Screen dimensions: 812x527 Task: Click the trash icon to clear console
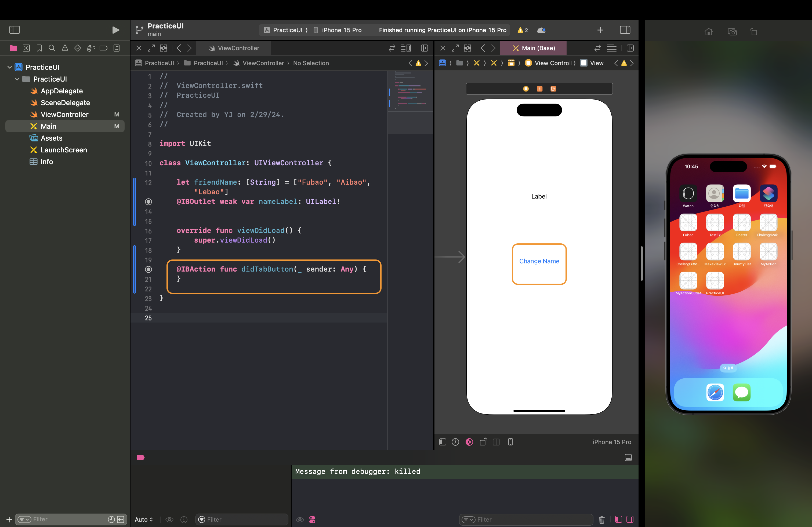601,519
